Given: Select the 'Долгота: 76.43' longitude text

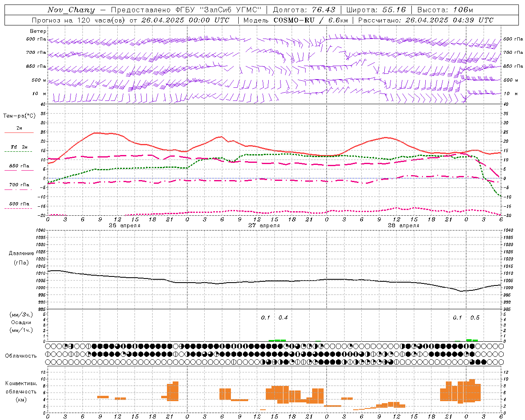Looking at the screenshot, I should click(304, 10).
